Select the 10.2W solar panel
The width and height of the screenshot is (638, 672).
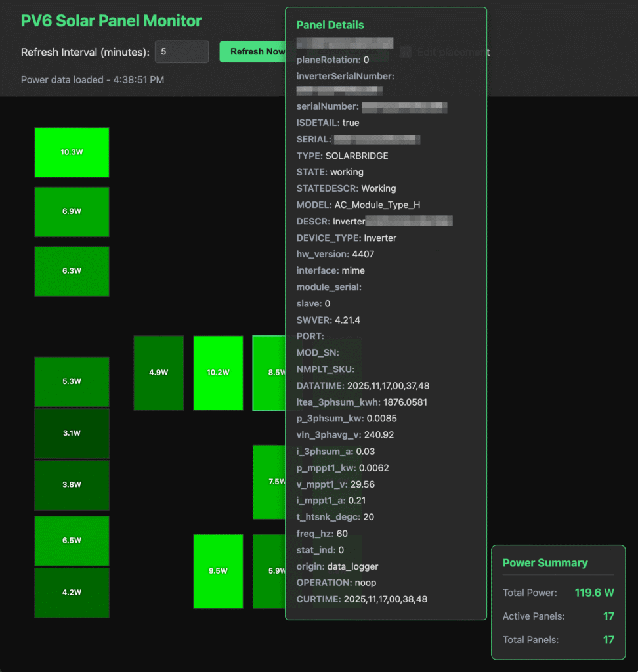tap(218, 373)
